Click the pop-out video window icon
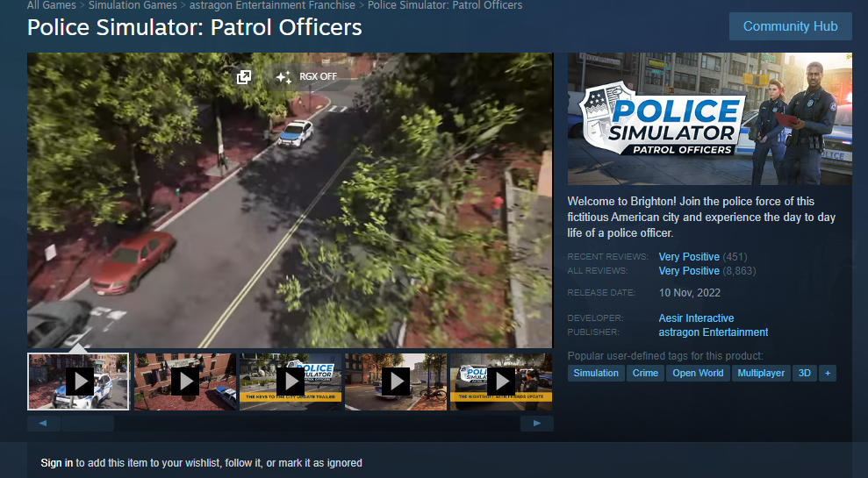868x478 pixels. coord(244,77)
